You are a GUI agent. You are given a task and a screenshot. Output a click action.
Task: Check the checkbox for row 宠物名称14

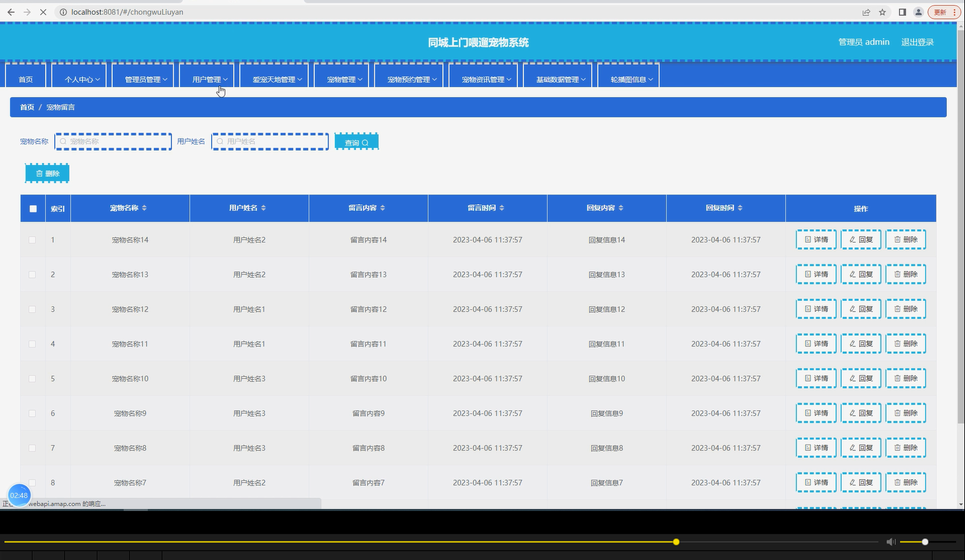point(32,240)
